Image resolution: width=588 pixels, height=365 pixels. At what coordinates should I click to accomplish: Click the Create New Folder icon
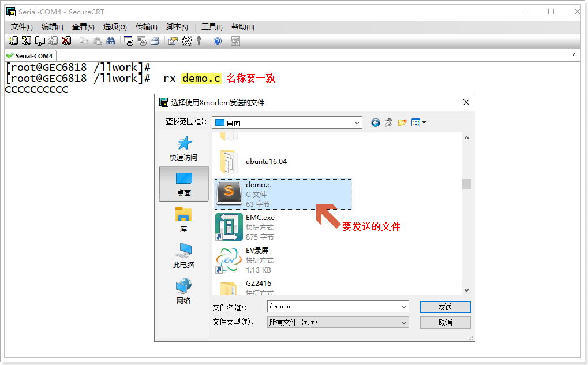402,122
